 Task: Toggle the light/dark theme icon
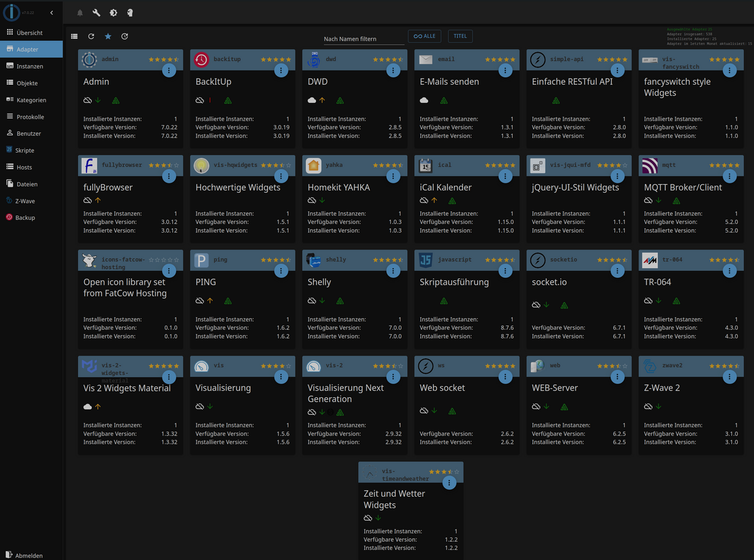point(113,13)
